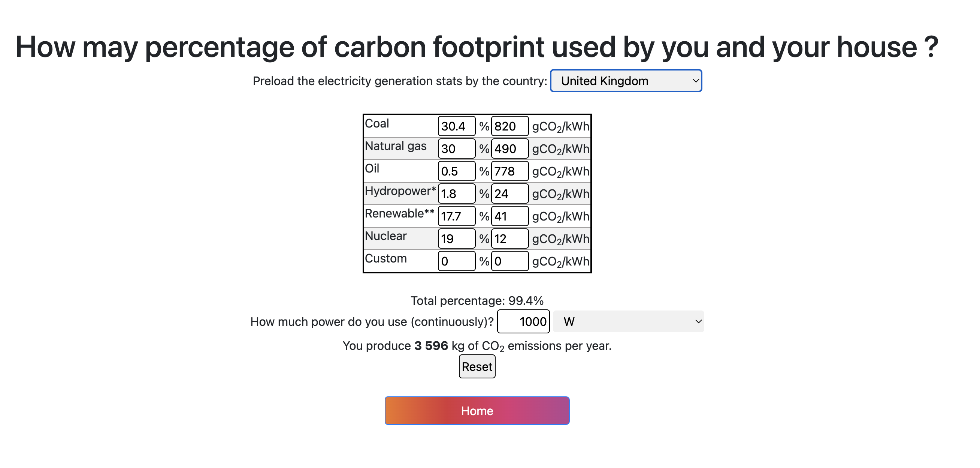Click the Custom gCO2/kWh emission field
This screenshot has width=980, height=468.
(x=509, y=261)
